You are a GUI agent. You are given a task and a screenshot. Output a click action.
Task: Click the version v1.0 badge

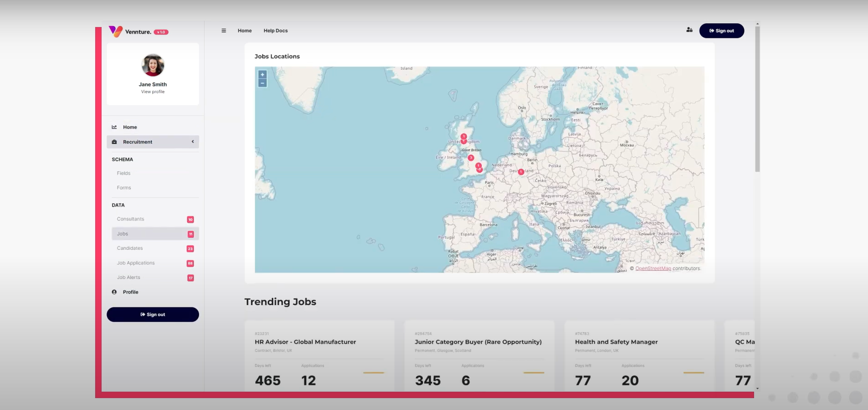161,32
